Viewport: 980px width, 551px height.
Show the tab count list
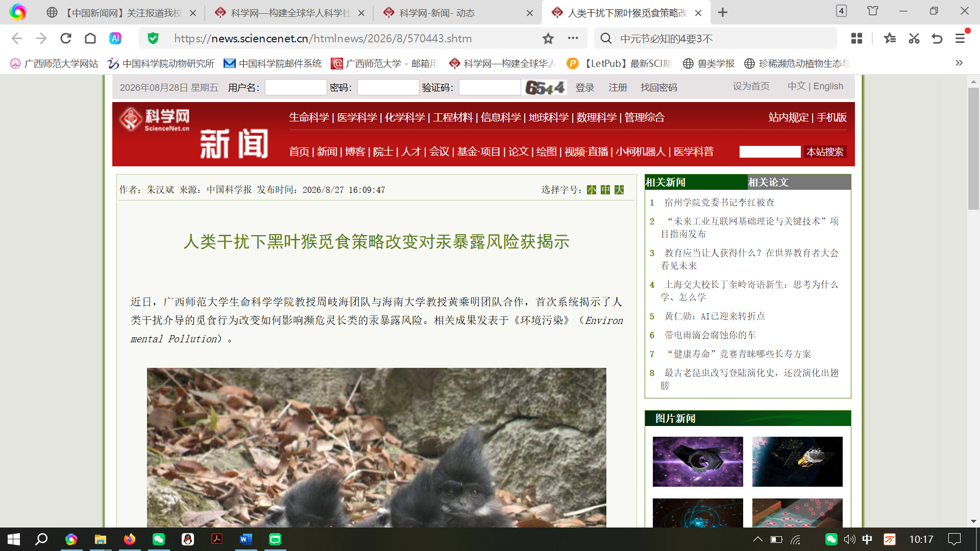[x=841, y=11]
